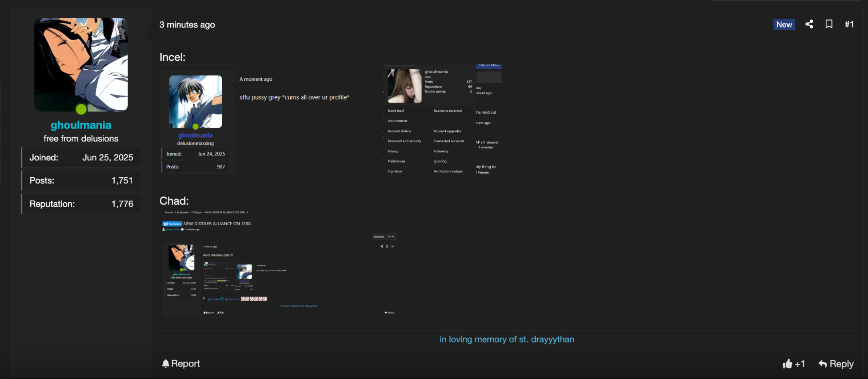Click the 'free from delusions' user title
The image size is (868, 379).
tap(81, 139)
